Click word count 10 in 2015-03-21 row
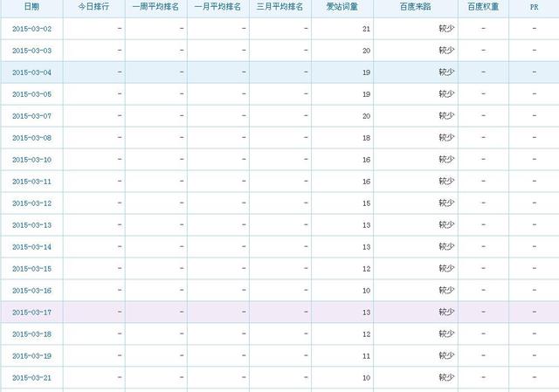Image resolution: width=559 pixels, height=392 pixels. [x=366, y=378]
